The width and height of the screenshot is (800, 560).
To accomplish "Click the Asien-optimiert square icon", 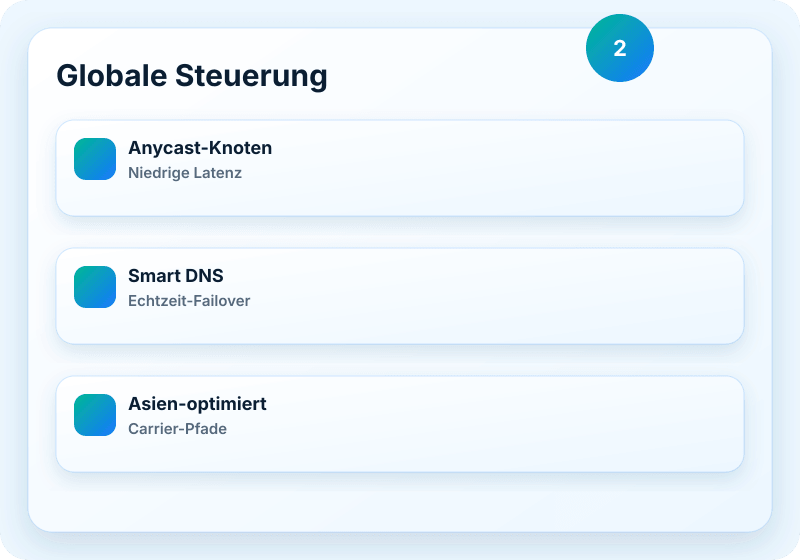I will (x=95, y=415).
